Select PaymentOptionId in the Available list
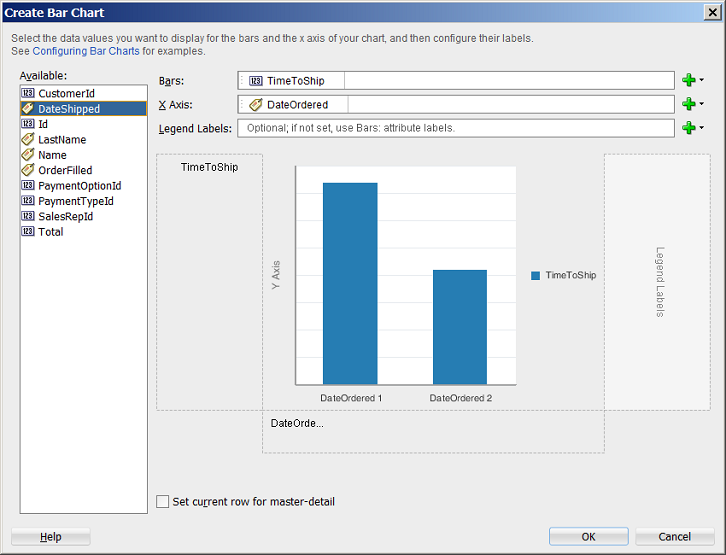 pos(83,186)
